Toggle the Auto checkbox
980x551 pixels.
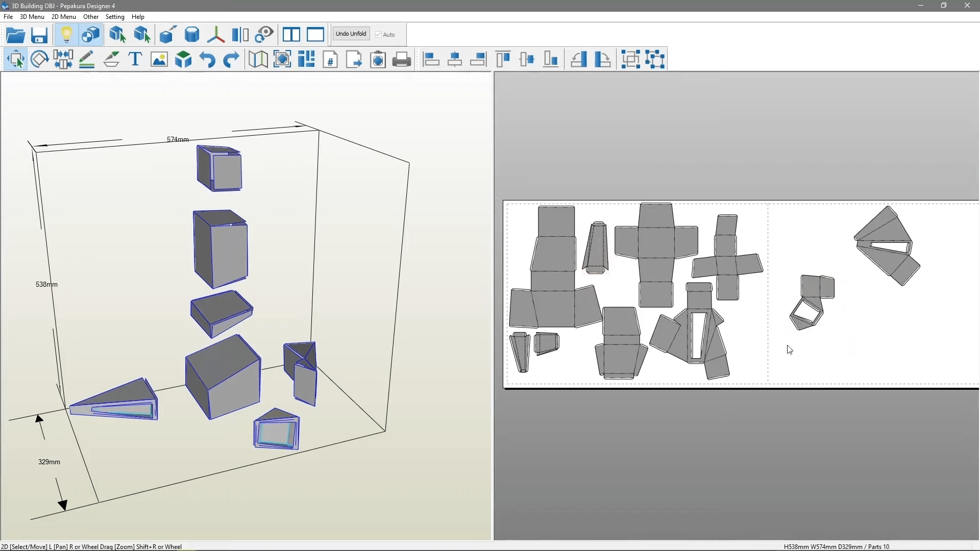click(x=385, y=35)
